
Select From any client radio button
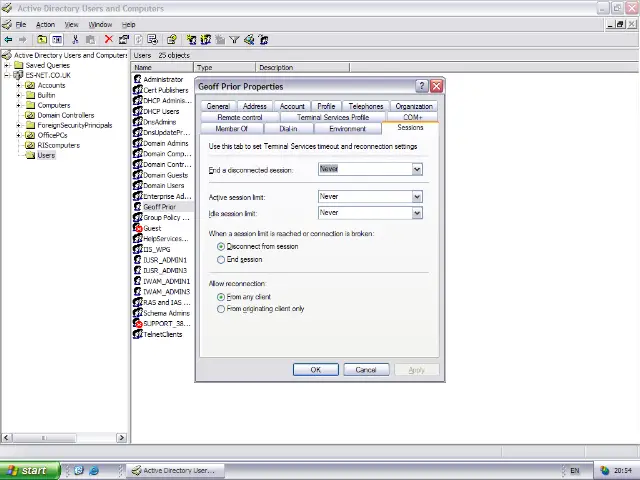[221, 297]
